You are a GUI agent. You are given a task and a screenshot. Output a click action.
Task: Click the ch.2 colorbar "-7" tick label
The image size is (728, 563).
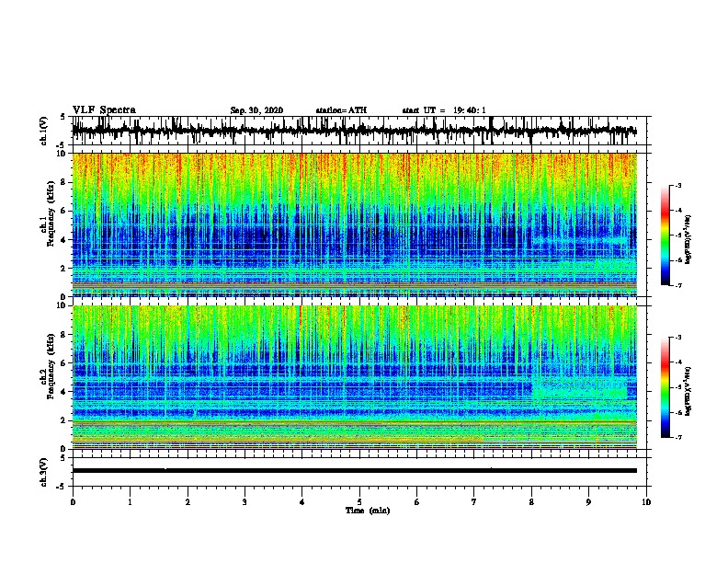click(678, 437)
